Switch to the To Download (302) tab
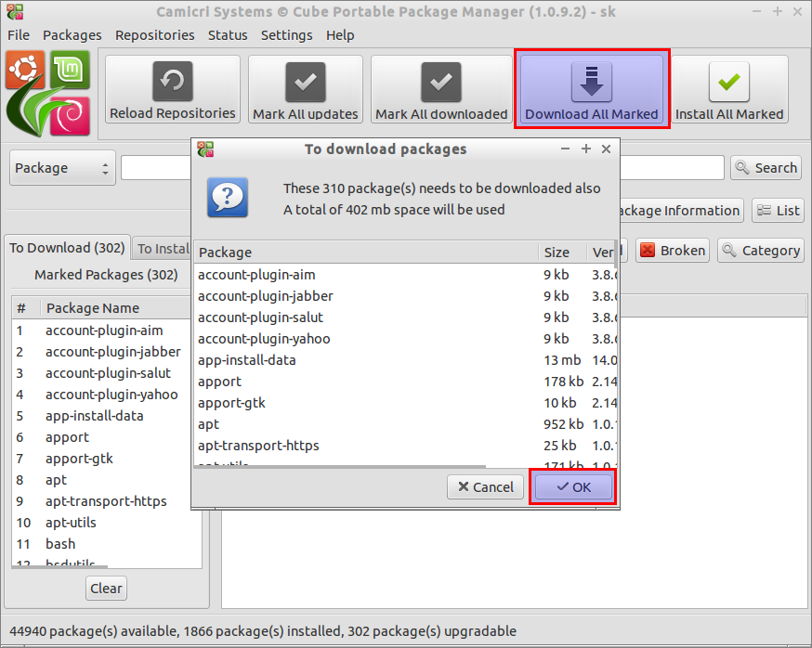This screenshot has width=812, height=648. (x=67, y=248)
